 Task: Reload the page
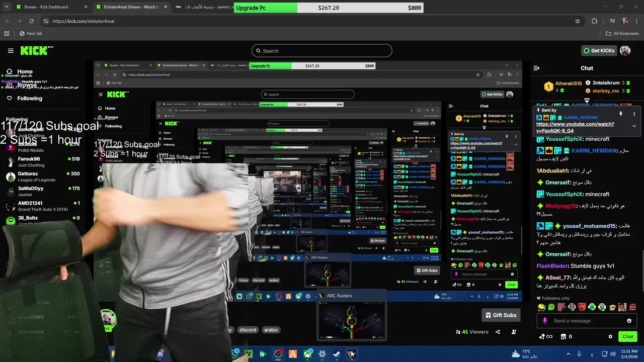pyautogui.click(x=31, y=21)
